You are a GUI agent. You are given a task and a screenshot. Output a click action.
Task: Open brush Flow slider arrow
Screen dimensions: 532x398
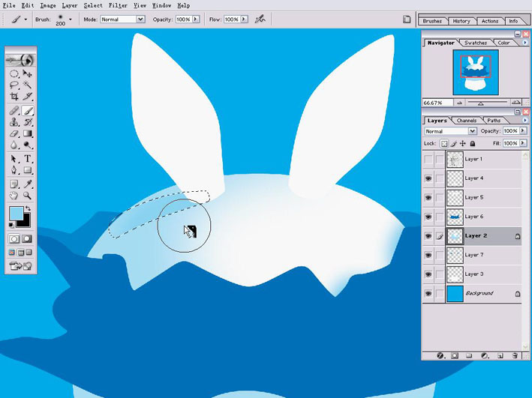pyautogui.click(x=244, y=19)
